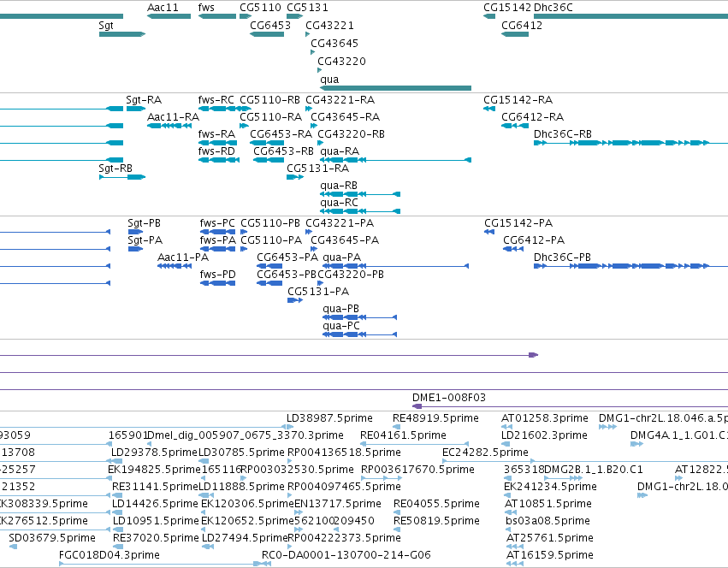This screenshot has height=568, width=728.
Task: Select transcript fws-RD label
Action: point(216,151)
